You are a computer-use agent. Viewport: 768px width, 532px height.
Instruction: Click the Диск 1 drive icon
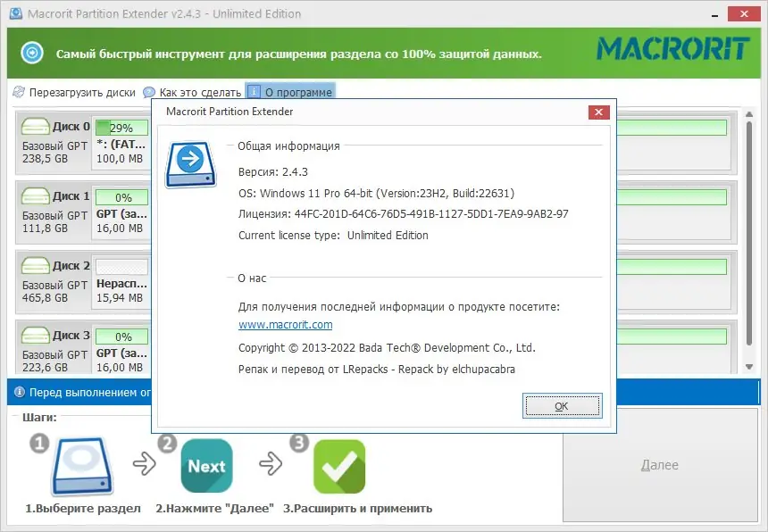(35, 195)
